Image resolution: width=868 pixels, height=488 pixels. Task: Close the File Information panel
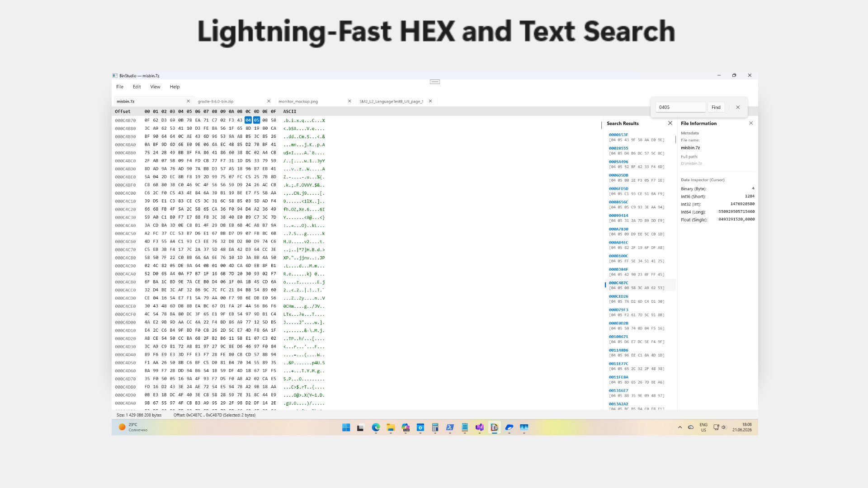pos(751,123)
